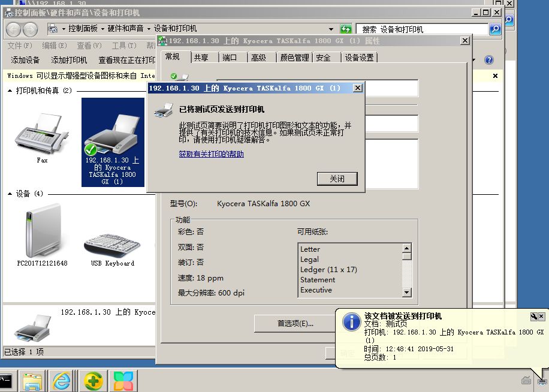Click 添加设备 in the toolbar

pos(25,60)
